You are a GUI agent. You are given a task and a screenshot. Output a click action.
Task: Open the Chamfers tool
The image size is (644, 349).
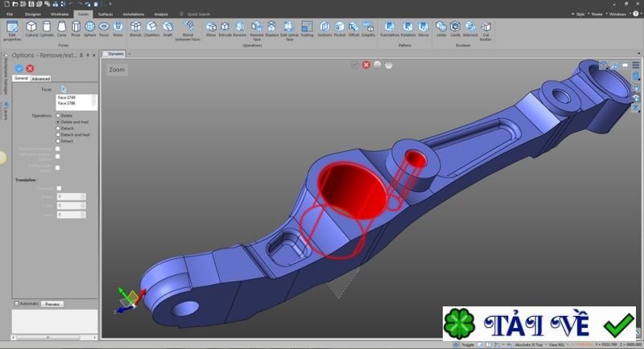pos(151,29)
